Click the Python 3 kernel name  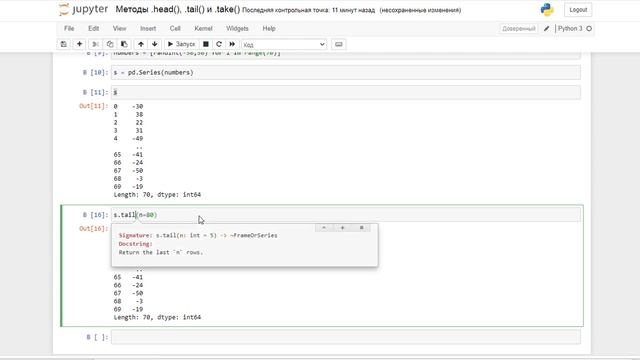click(570, 29)
